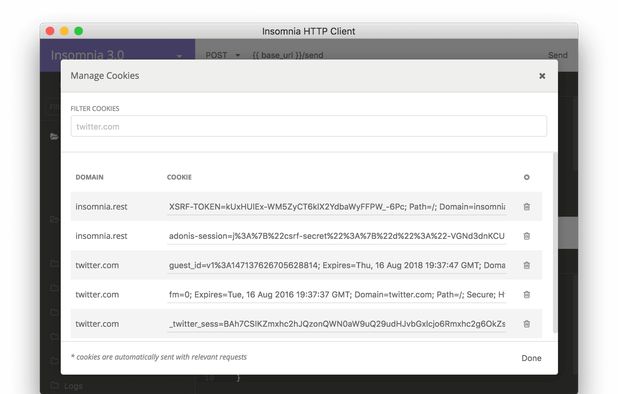Open the POST method dropdown
The image size is (618, 394).
click(x=223, y=55)
